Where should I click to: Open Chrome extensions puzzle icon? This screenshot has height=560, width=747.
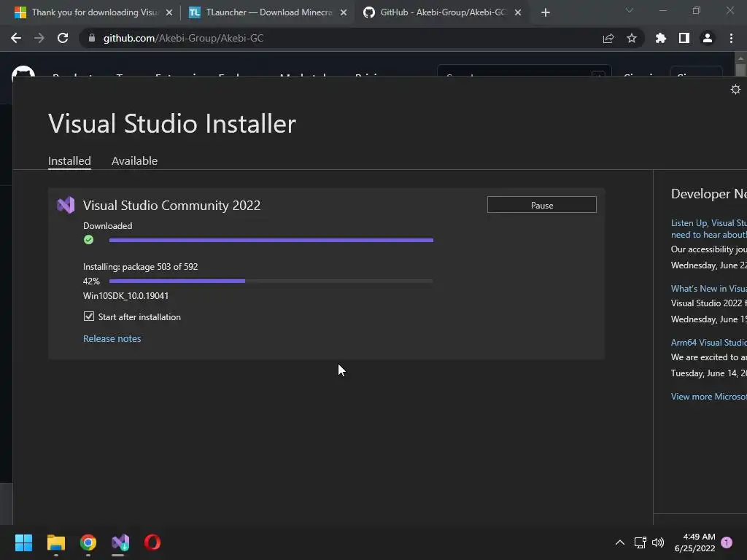660,38
